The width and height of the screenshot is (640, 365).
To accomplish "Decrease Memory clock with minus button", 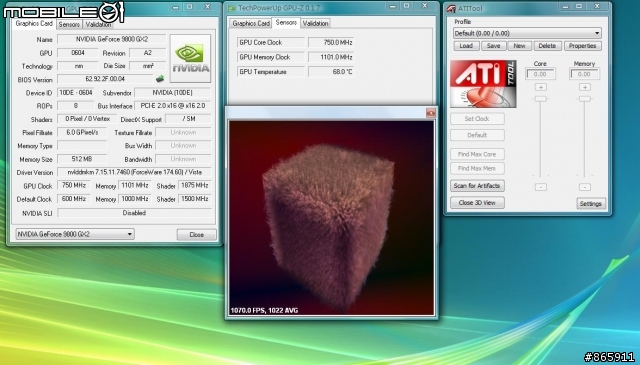I will (x=584, y=187).
